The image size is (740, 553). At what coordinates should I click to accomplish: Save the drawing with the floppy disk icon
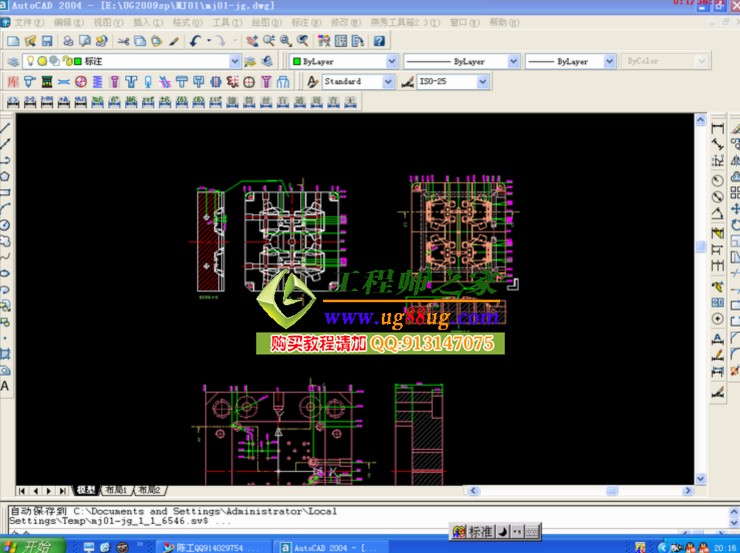click(x=47, y=41)
